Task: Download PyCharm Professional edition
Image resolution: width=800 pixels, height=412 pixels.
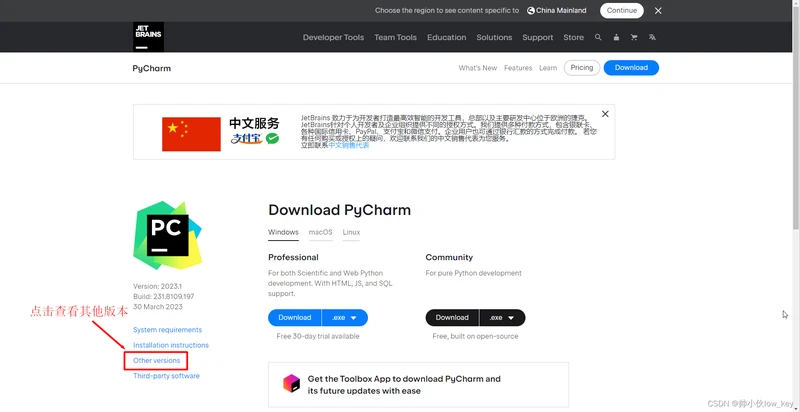Action: point(294,317)
